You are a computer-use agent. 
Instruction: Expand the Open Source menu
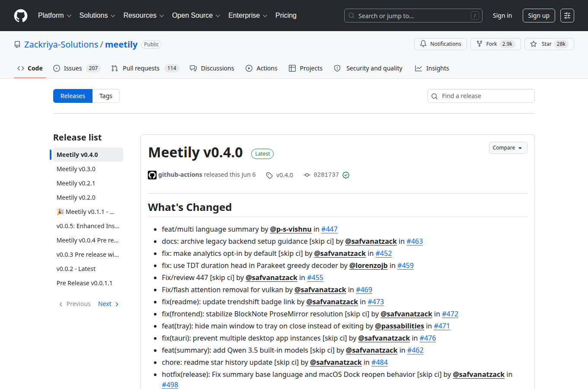point(196,16)
